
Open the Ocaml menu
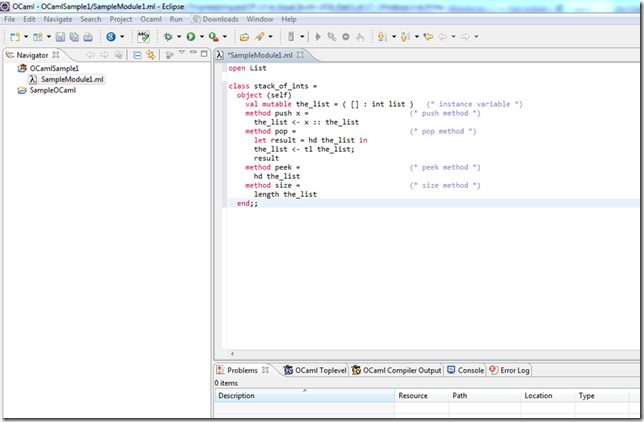pos(151,19)
